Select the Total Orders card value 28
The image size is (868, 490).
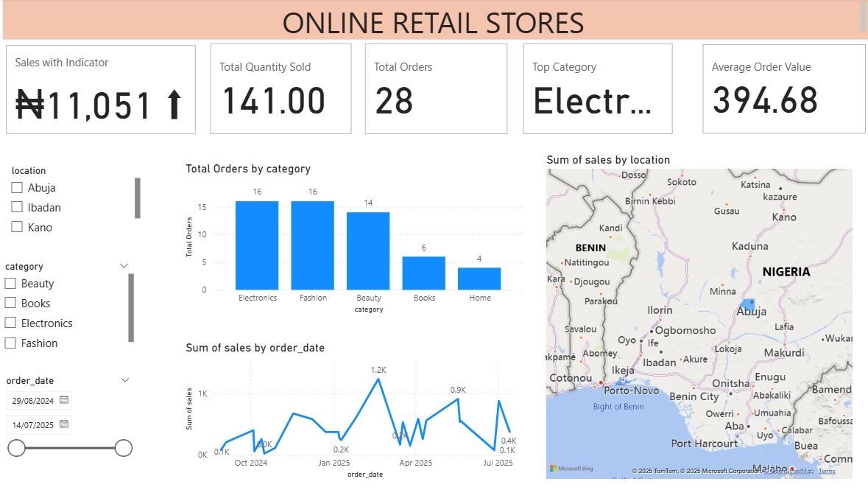click(x=394, y=101)
